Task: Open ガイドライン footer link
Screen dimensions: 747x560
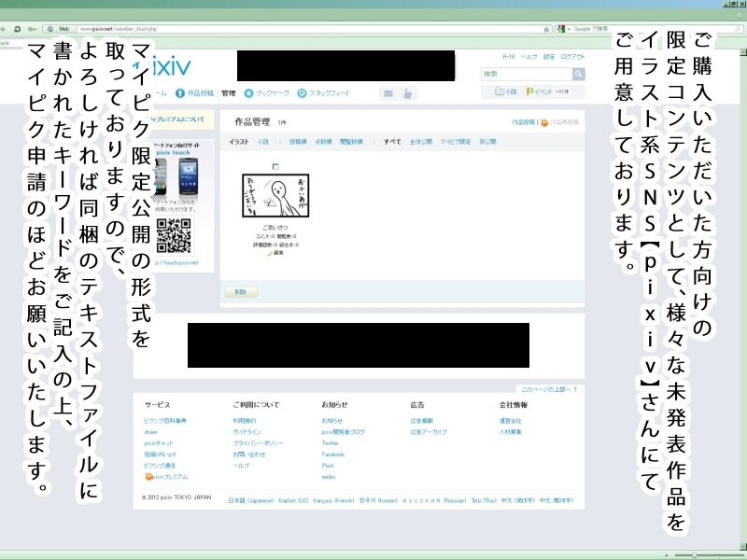Action: click(247, 432)
